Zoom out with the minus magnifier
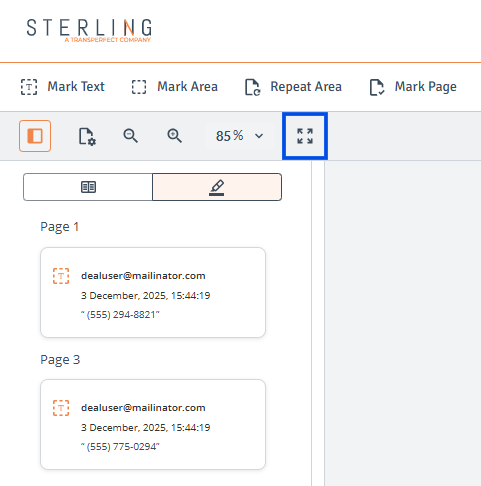The width and height of the screenshot is (481, 486). coord(130,136)
